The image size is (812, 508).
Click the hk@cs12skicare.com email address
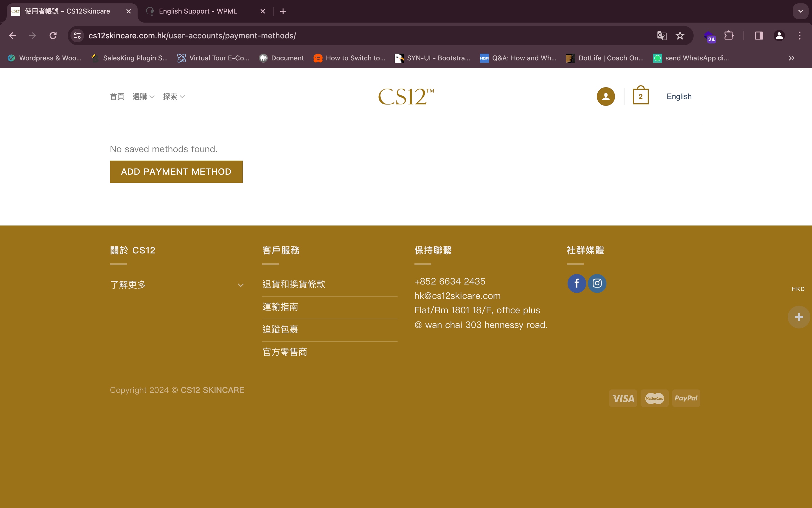click(457, 296)
